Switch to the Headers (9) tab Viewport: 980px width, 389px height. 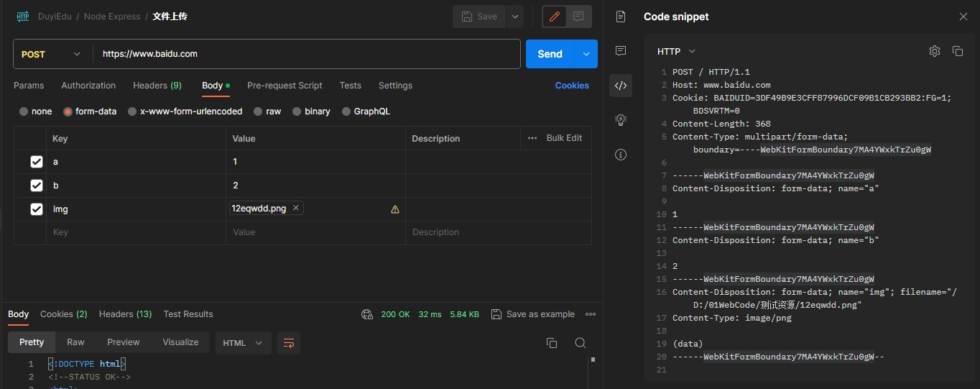point(157,86)
